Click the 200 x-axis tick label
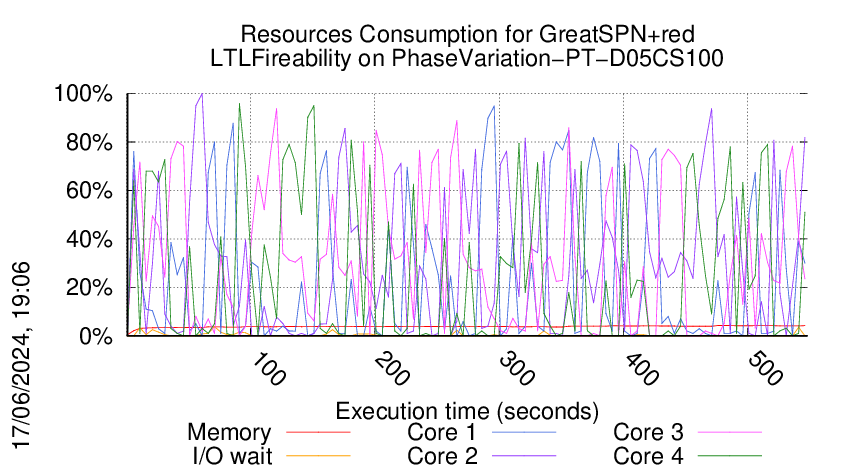The image size is (850, 475). [392, 369]
